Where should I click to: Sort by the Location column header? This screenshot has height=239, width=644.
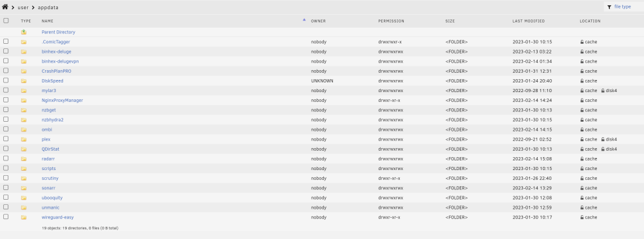click(590, 21)
